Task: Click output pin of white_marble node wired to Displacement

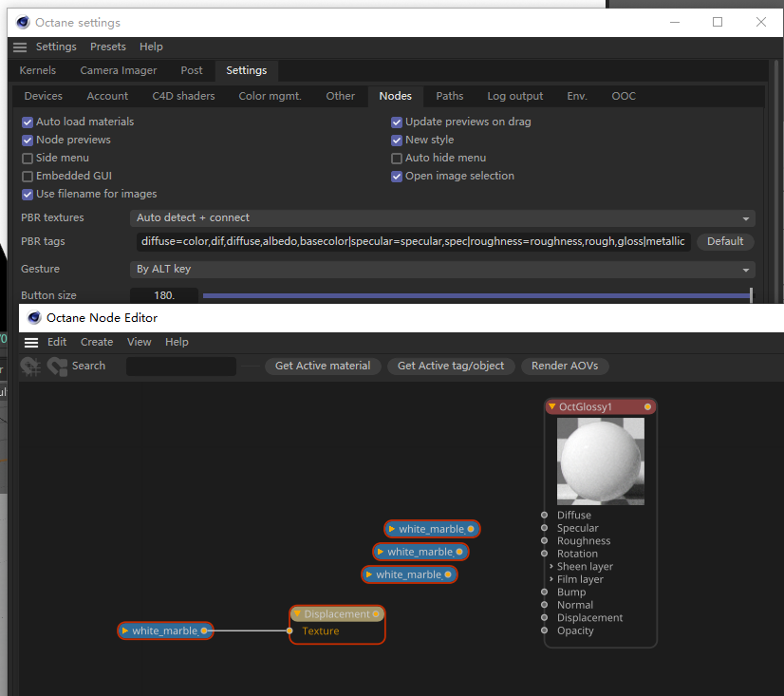Action: tap(204, 630)
